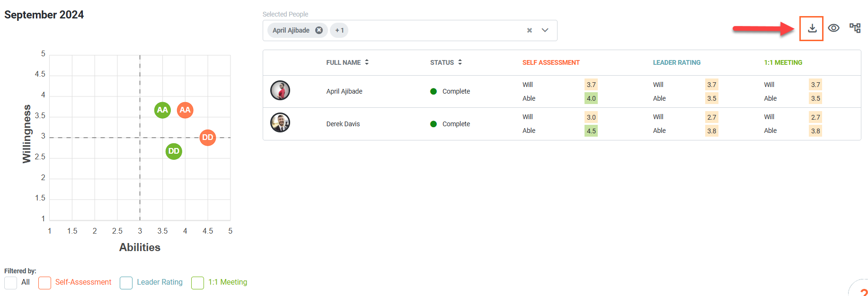Click the Self Assessment column header
The width and height of the screenshot is (868, 296).
click(551, 62)
